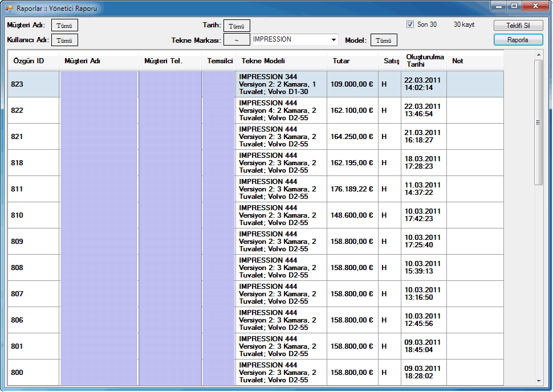Click the Satış column header
The width and height of the screenshot is (553, 392).
click(390, 60)
